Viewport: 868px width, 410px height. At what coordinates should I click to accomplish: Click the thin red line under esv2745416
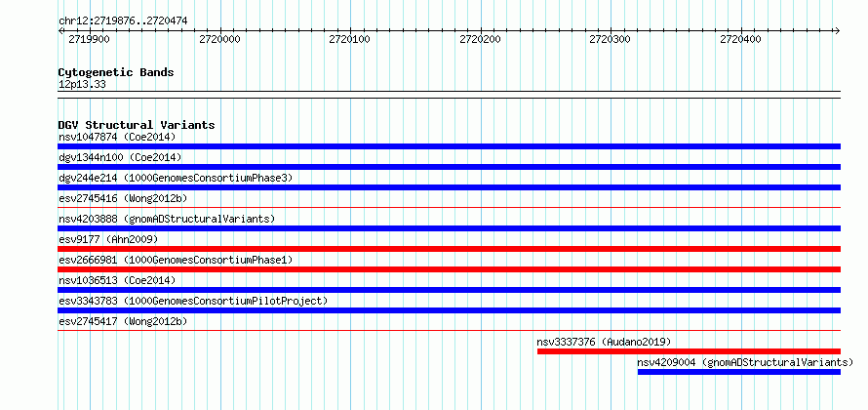point(449,208)
